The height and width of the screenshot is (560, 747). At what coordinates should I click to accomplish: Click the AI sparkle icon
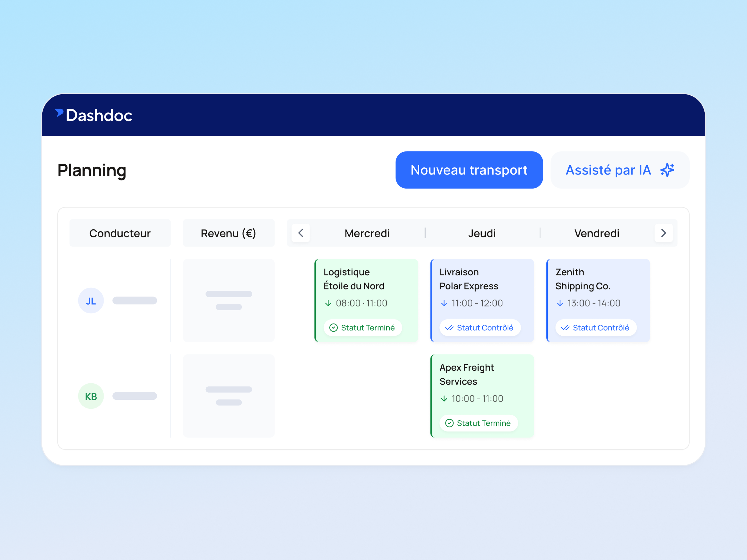(x=667, y=170)
